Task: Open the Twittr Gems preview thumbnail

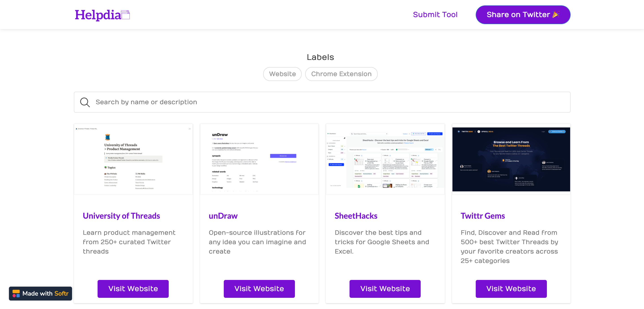Action: point(511,159)
